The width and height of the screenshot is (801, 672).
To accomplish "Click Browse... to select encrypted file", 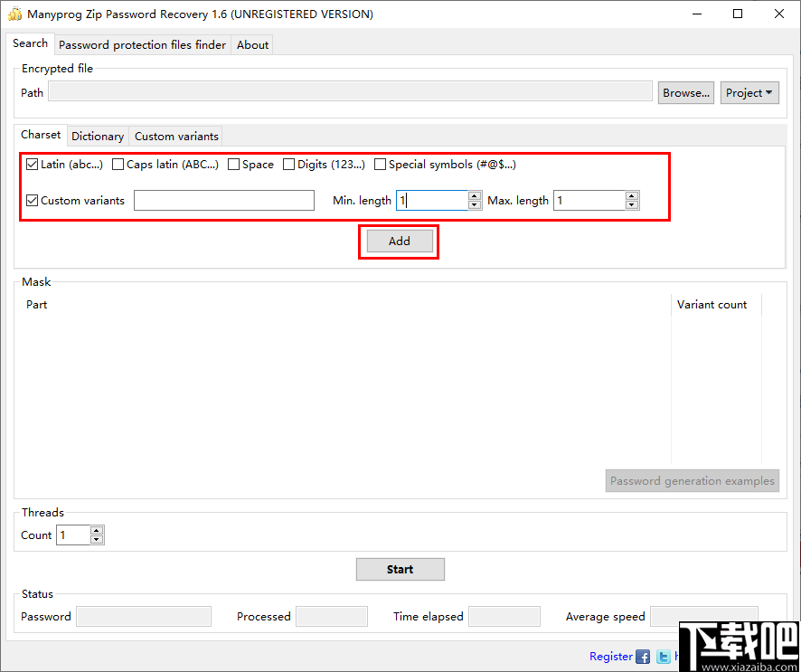I will 685,92.
